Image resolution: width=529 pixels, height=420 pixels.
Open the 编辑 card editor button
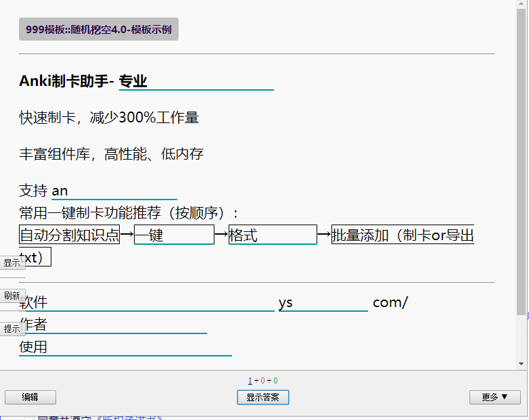click(x=30, y=397)
